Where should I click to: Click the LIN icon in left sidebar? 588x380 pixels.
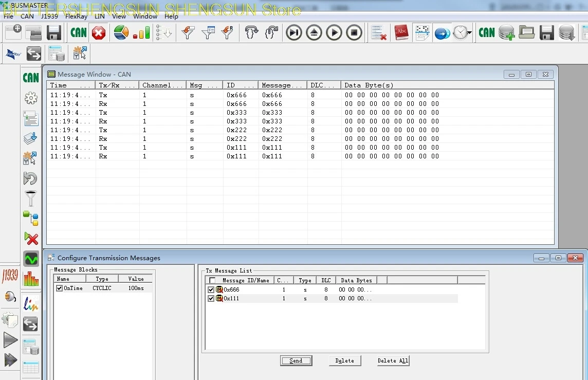coord(31,304)
